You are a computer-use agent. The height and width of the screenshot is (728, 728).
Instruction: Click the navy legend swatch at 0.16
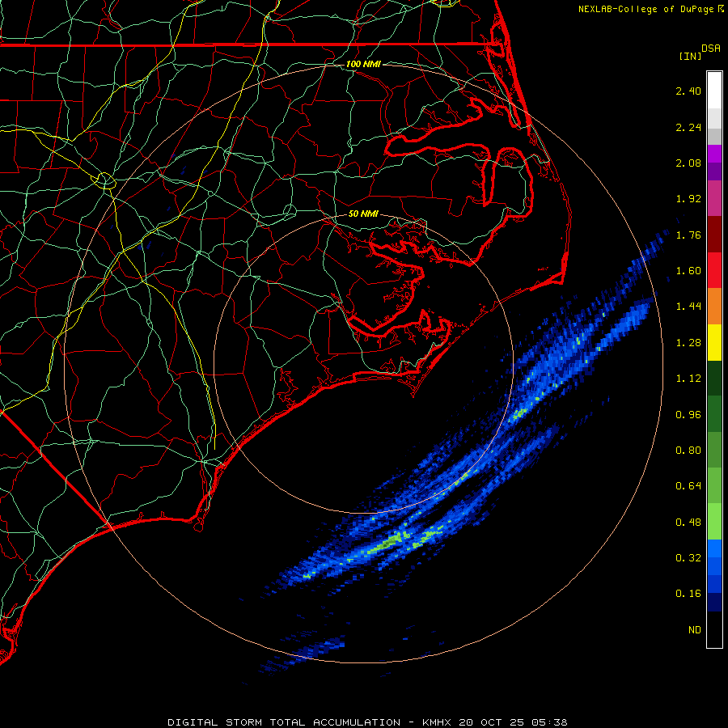pos(714,602)
